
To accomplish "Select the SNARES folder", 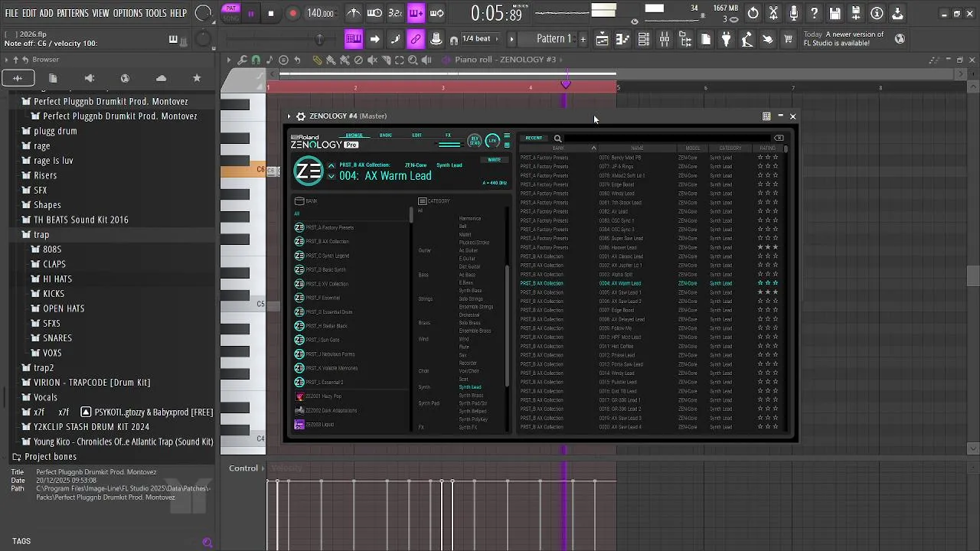I will 57,338.
